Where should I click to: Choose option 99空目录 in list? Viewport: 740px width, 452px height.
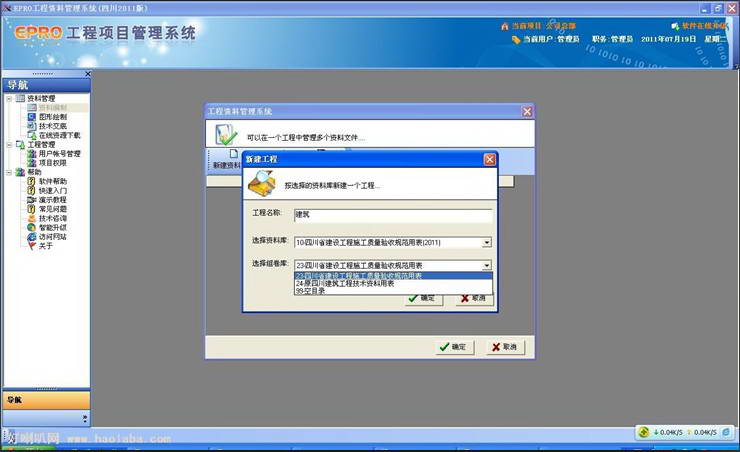393,291
